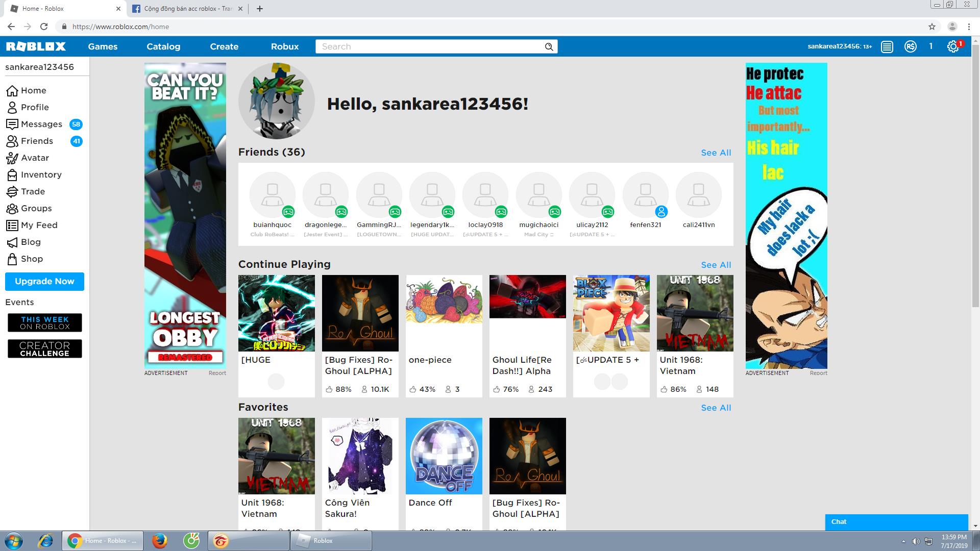The image size is (980, 551).
Task: Launch Firefox from the taskbar
Action: (160, 541)
